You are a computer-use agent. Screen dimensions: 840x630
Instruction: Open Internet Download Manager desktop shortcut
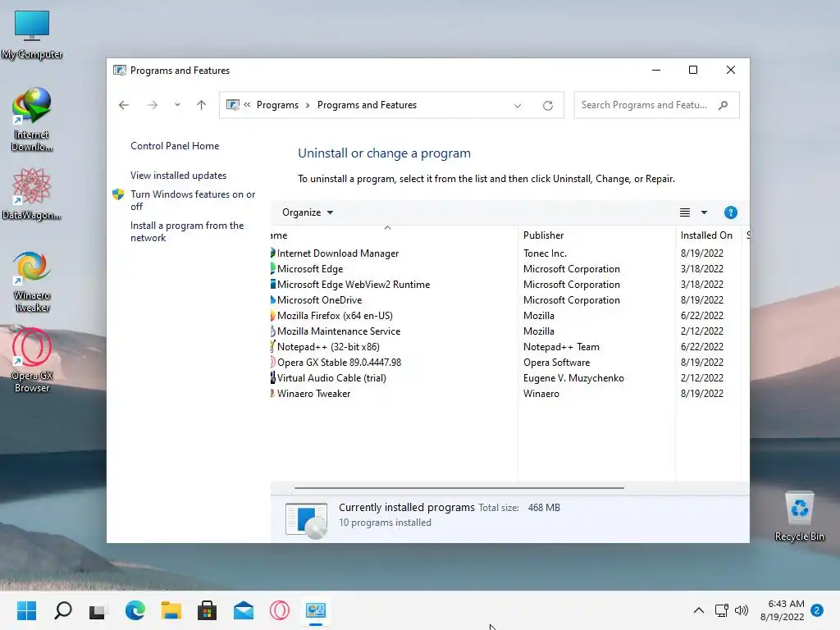coord(32,120)
